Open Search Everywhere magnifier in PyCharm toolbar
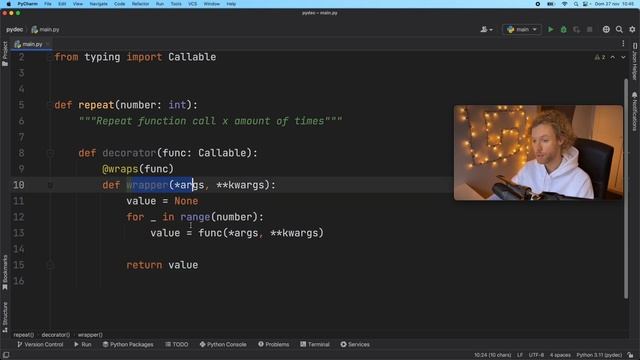This screenshot has height=360, width=640. pos(619,29)
